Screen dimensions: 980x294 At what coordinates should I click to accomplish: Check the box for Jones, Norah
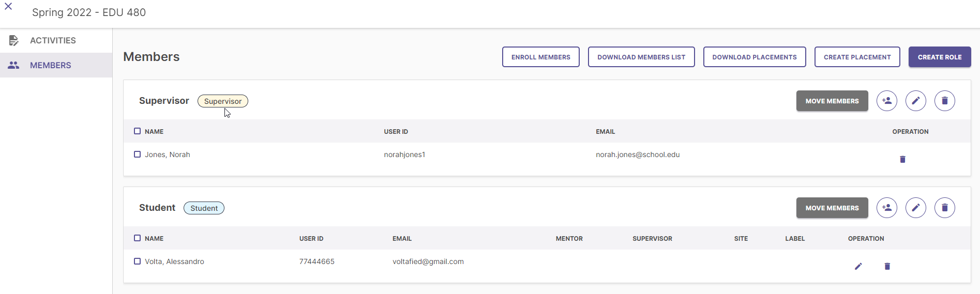click(x=137, y=154)
